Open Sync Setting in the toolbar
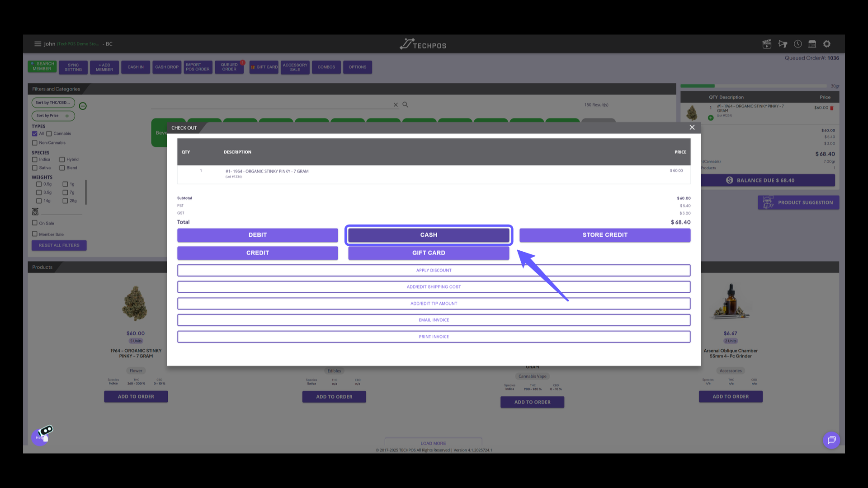 pyautogui.click(x=73, y=67)
